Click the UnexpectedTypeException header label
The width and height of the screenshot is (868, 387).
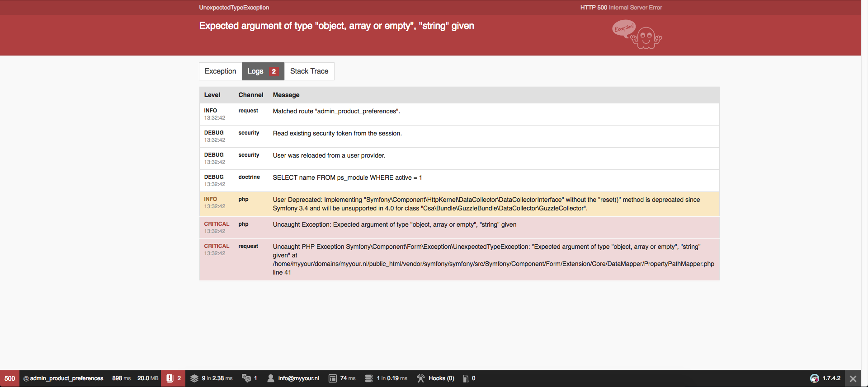234,8
